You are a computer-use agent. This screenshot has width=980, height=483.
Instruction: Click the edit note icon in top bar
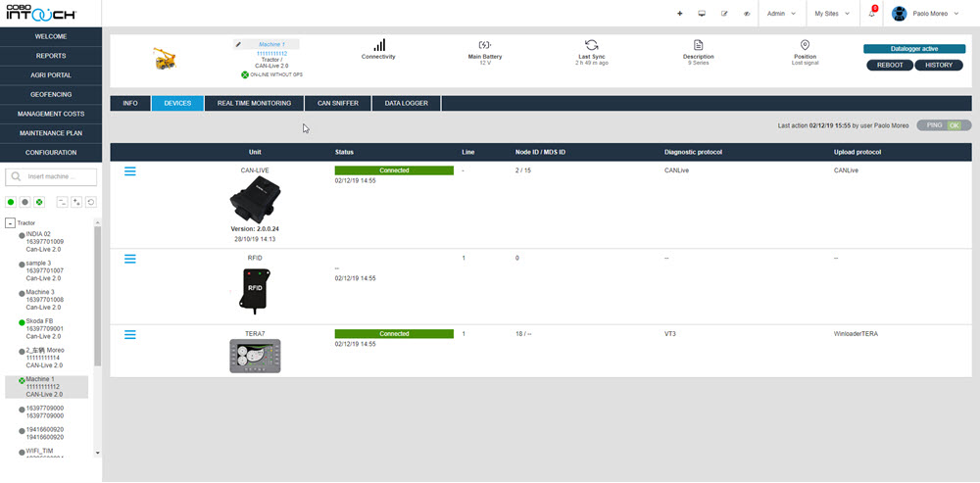(x=724, y=13)
